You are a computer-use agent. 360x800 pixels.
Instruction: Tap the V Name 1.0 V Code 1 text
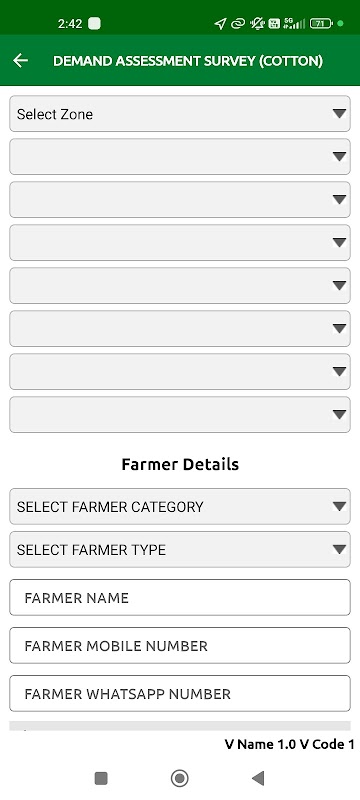pyautogui.click(x=289, y=744)
